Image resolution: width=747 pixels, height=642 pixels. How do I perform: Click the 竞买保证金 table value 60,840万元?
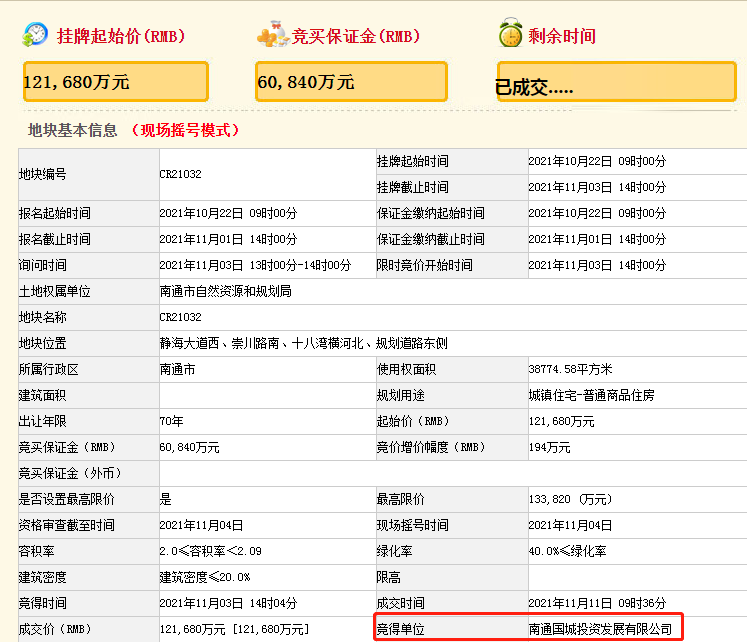(x=189, y=447)
